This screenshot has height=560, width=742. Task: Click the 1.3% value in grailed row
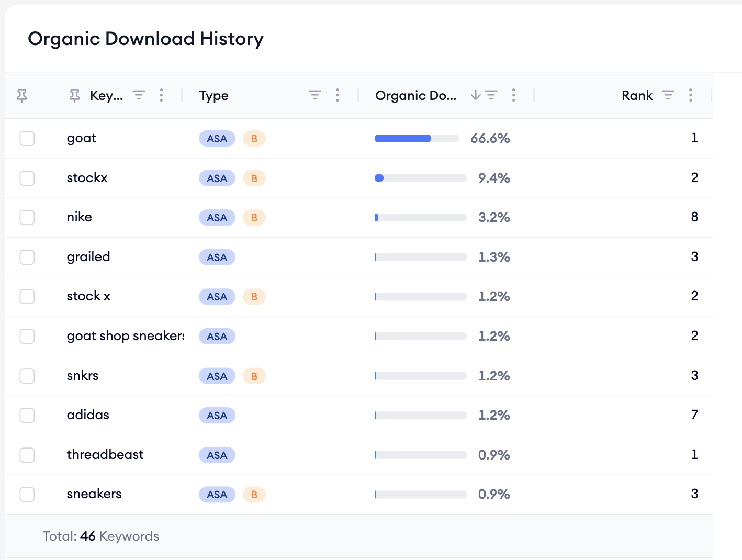coord(494,257)
